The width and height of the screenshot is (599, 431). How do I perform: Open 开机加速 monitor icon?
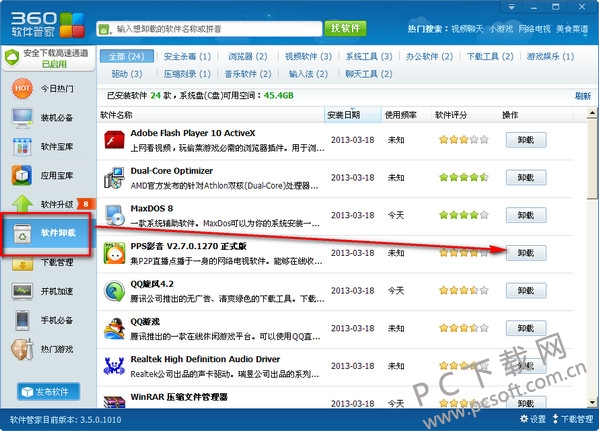coord(22,291)
